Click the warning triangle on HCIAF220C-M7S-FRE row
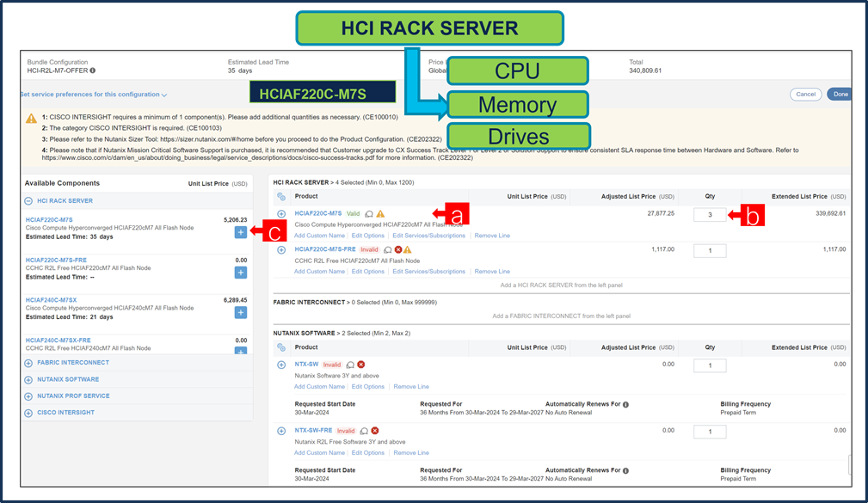 408,249
